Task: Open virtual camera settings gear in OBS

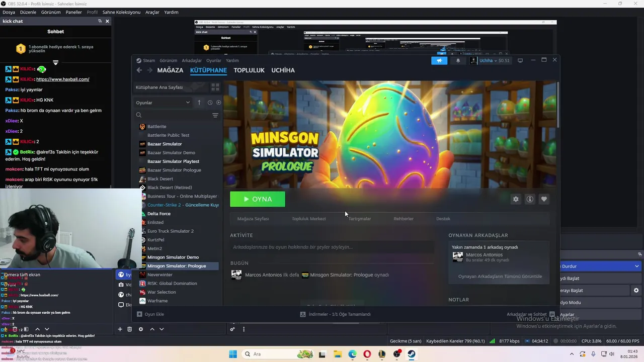Action: click(636, 291)
